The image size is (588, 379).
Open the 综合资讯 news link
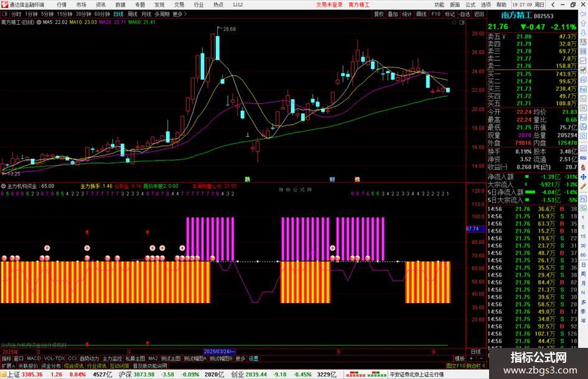coord(74,366)
